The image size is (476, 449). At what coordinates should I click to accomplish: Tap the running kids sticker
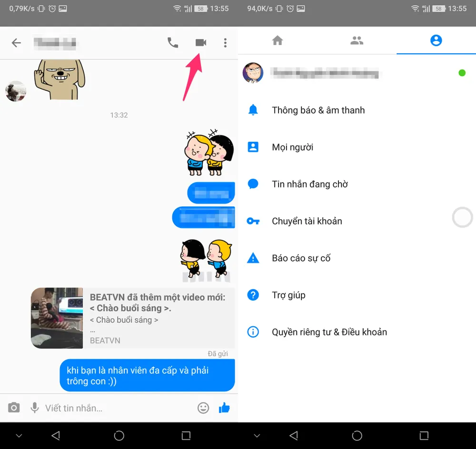click(206, 260)
